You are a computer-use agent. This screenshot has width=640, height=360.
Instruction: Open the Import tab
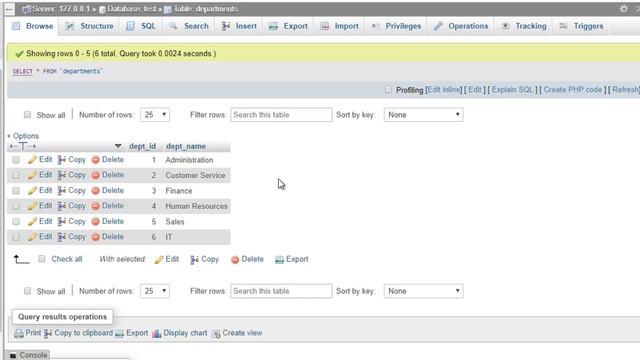(339, 26)
